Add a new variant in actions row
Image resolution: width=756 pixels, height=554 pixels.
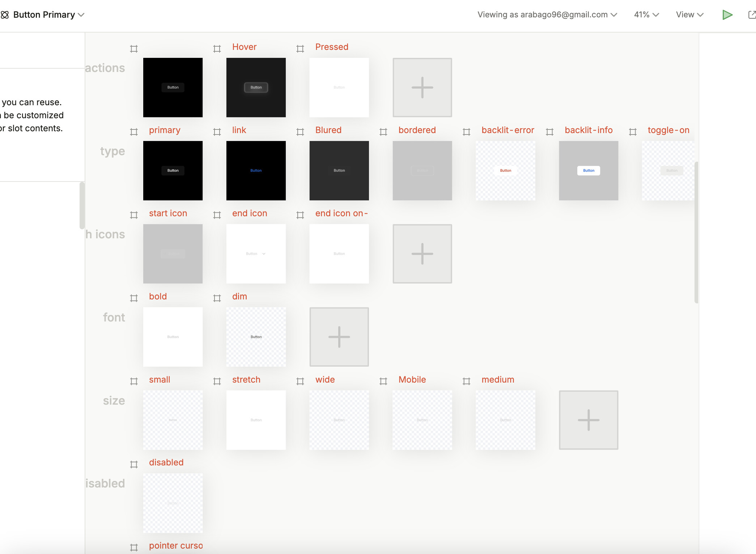tap(422, 88)
